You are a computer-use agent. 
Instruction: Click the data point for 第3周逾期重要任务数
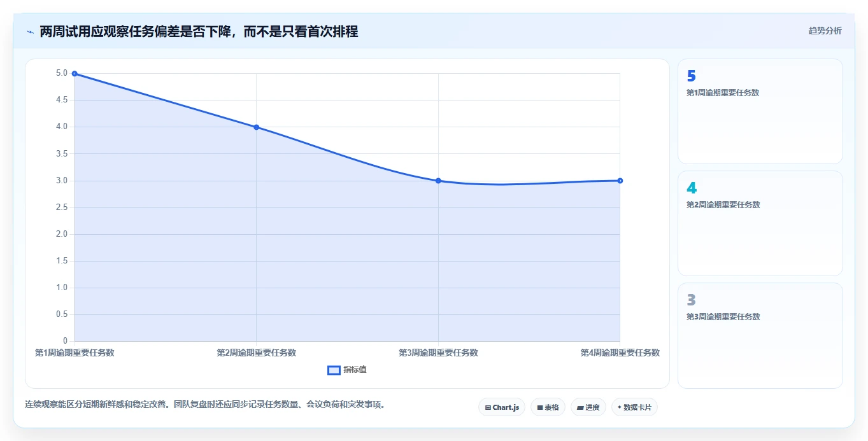(438, 181)
